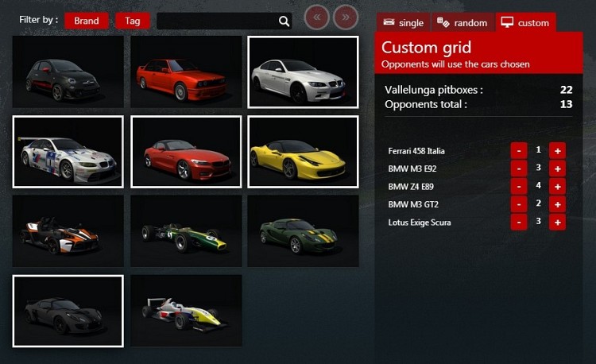The width and height of the screenshot is (596, 364).
Task: Click the search magnifier icon
Action: point(284,21)
